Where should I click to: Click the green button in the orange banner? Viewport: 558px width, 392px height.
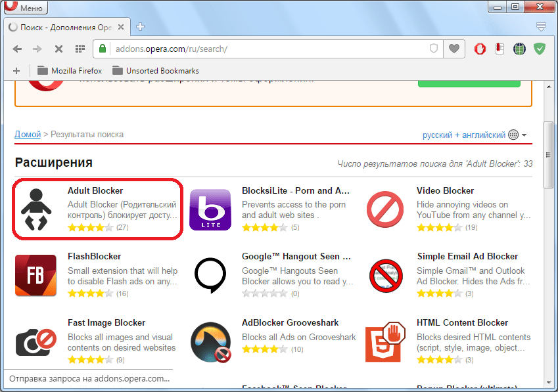[469, 83]
